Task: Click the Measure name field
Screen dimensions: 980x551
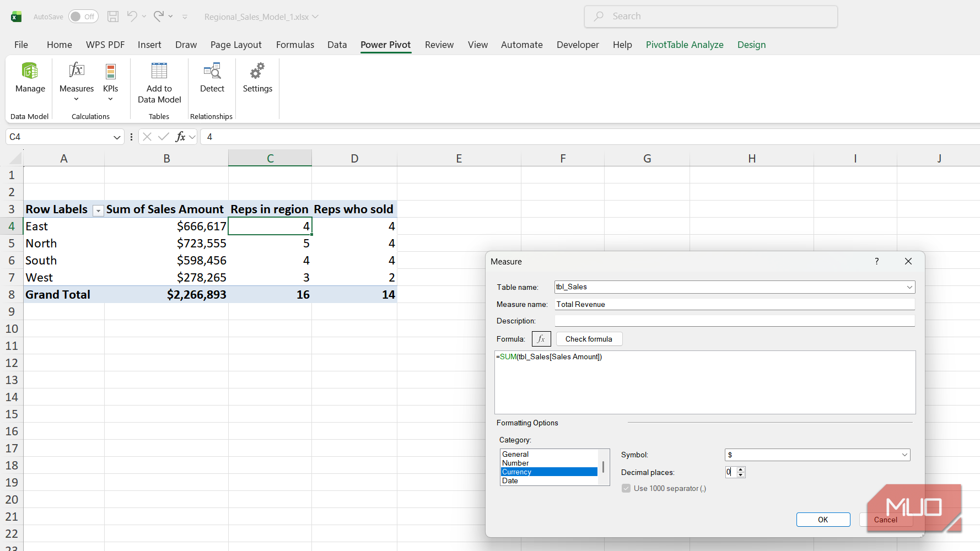Action: tap(734, 304)
